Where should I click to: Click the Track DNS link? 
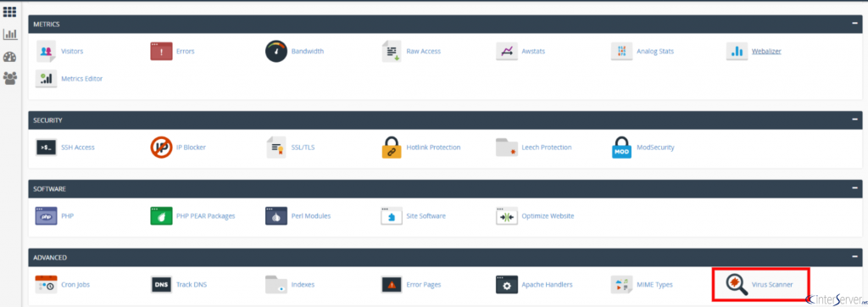tap(192, 284)
